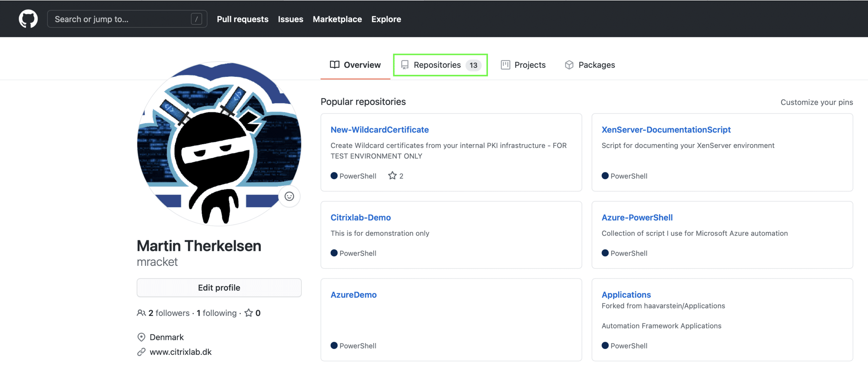Go to Marketplace in top navigation
Image resolution: width=868 pixels, height=379 pixels.
click(337, 19)
